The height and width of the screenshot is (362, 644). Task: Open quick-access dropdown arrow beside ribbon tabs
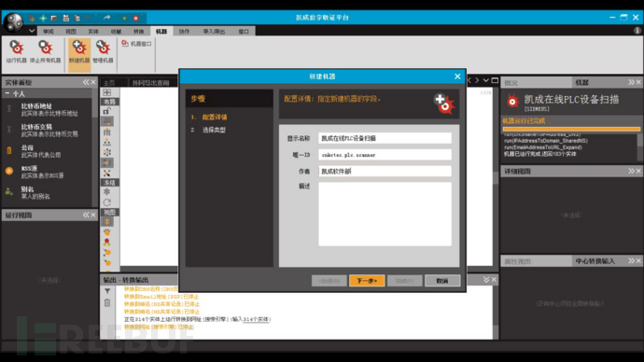point(32,31)
